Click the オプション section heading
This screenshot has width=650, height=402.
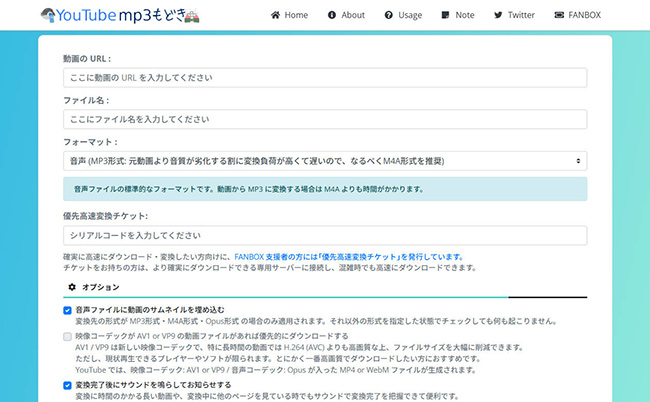click(94, 287)
